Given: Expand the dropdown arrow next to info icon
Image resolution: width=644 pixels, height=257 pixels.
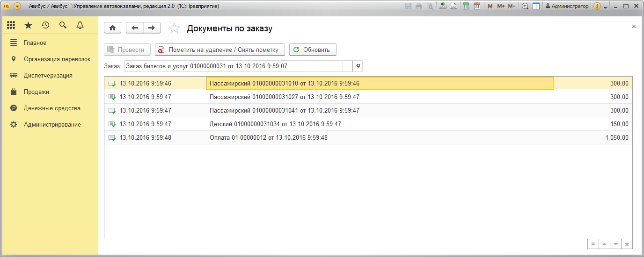Looking at the screenshot, I should [x=606, y=7].
